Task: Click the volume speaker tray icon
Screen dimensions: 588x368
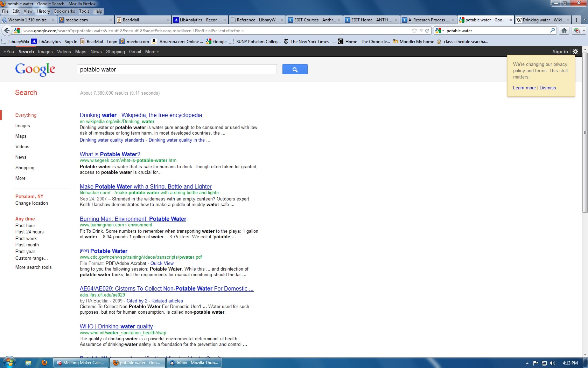Action: click(553, 363)
